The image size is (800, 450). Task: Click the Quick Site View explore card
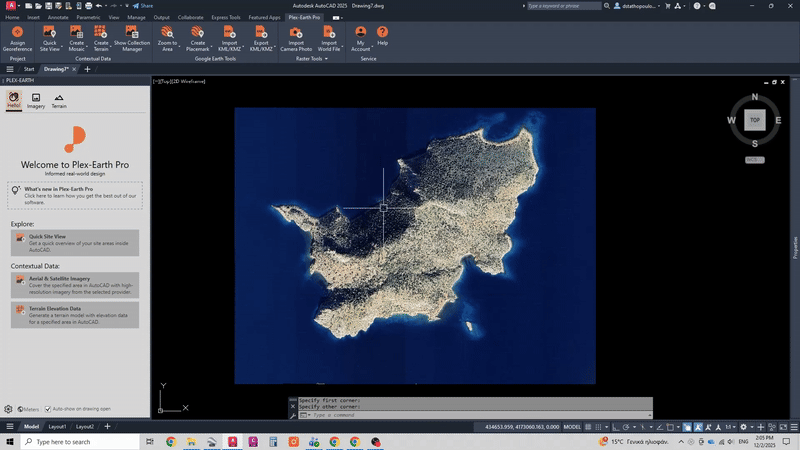[74, 243]
